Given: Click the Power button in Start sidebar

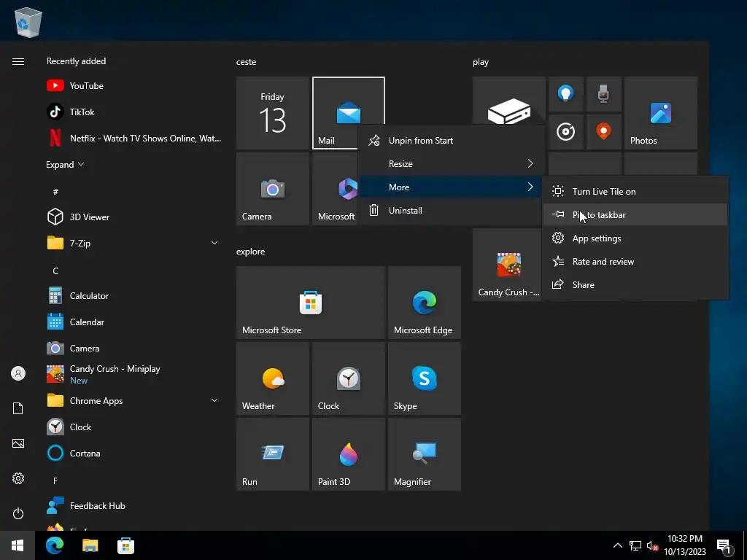Looking at the screenshot, I should (18, 513).
